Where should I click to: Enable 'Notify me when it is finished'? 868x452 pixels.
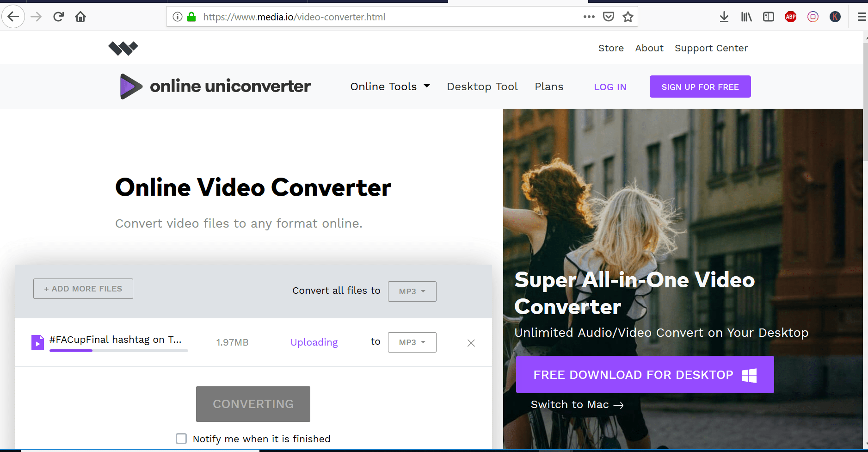tap(181, 439)
